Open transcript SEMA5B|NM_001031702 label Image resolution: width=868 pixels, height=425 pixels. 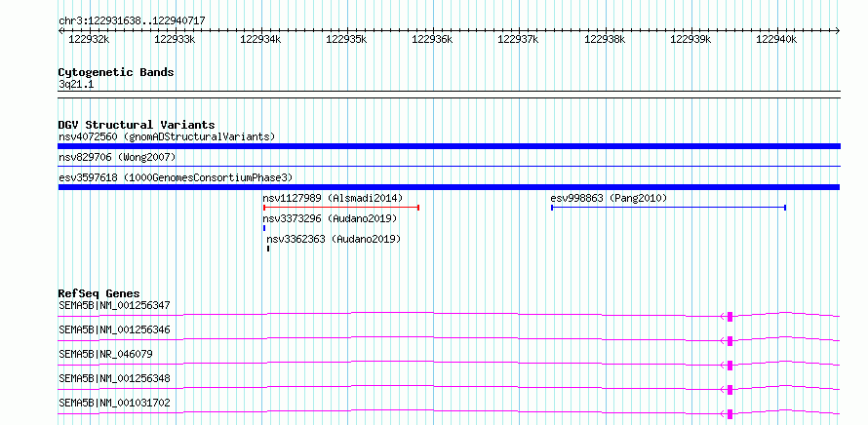coord(114,403)
